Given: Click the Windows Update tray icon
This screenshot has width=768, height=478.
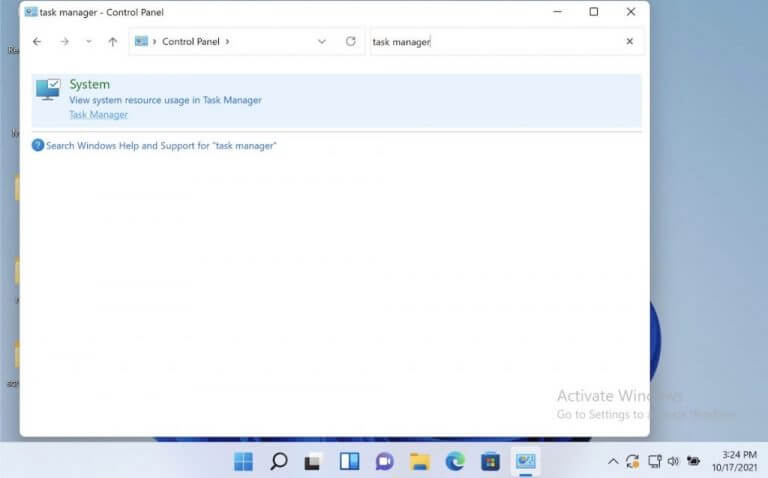Looking at the screenshot, I should [x=632, y=461].
